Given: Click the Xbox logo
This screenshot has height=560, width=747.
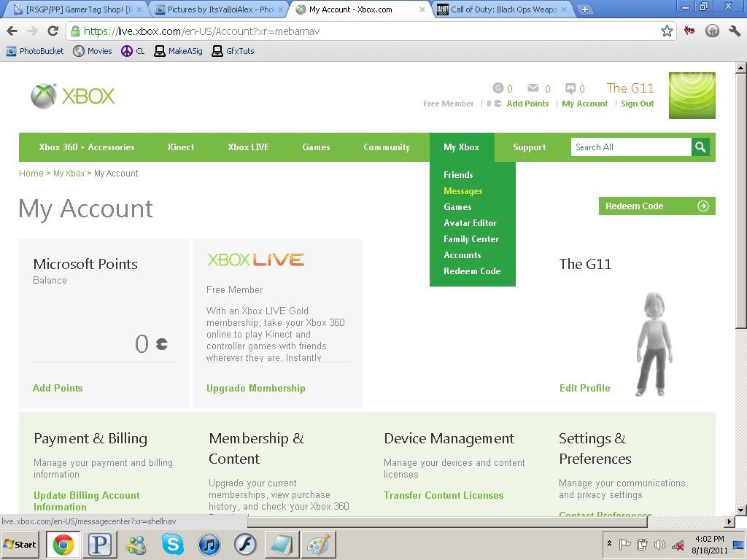Looking at the screenshot, I should point(72,96).
